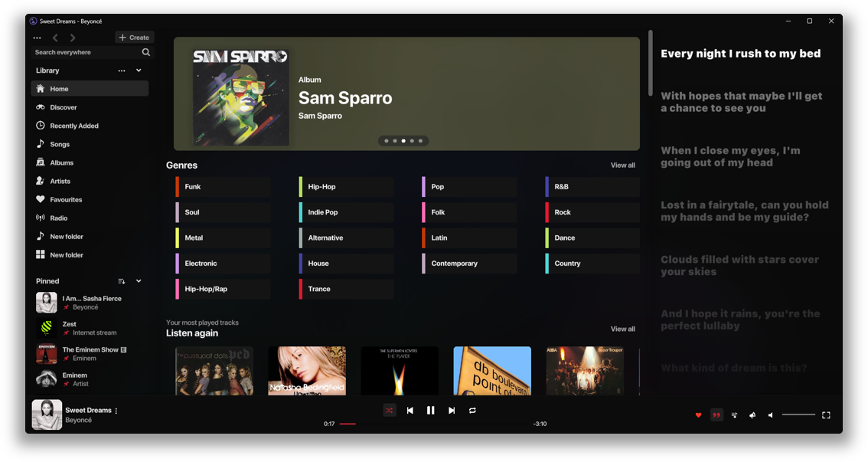Viewport: 868px width, 462px height.
Task: Open the Artists section
Action: (x=90, y=181)
